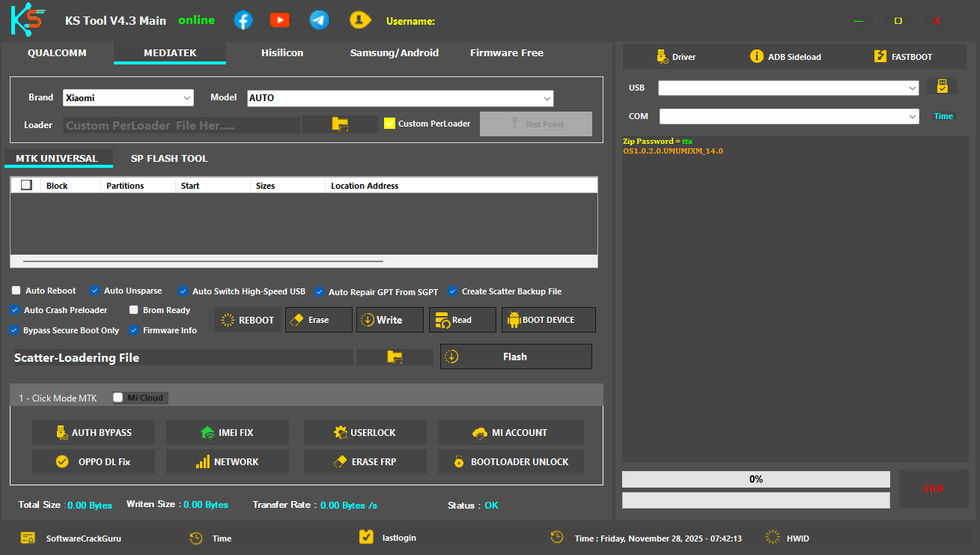980x555 pixels.
Task: Open the Brand dropdown showing Xiaomi
Action: click(x=128, y=97)
